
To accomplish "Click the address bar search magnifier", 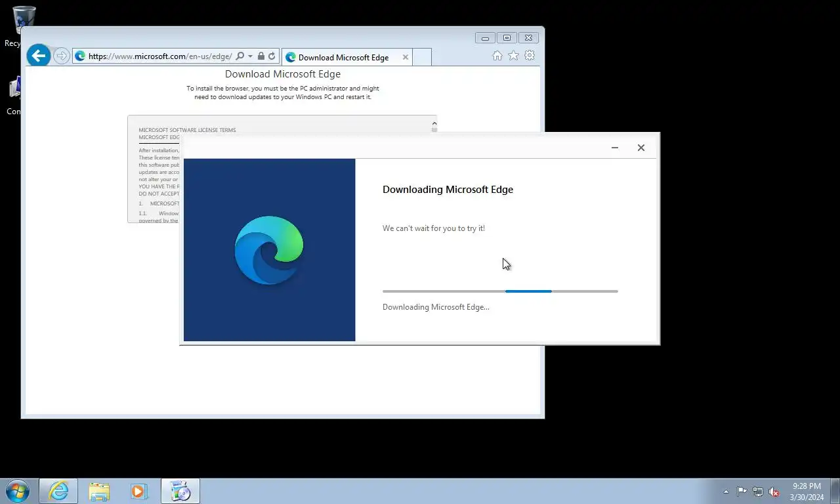I will tap(240, 56).
